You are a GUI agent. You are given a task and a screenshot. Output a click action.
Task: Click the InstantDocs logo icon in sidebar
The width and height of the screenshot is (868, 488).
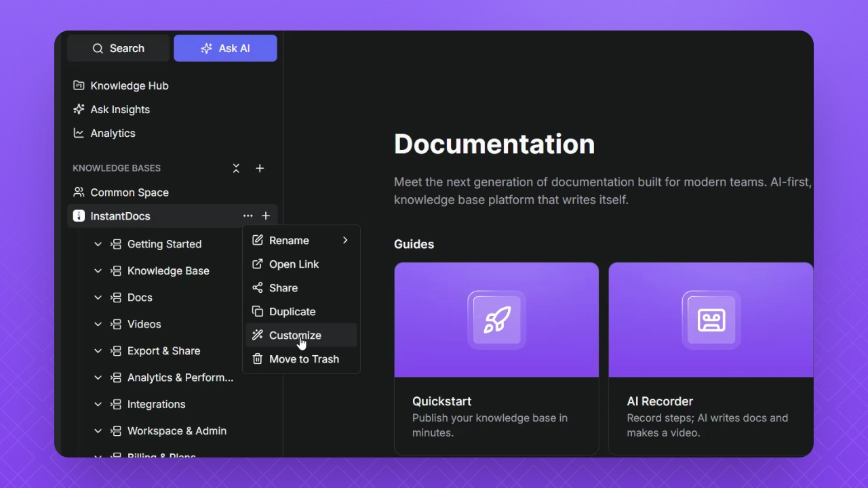(79, 216)
